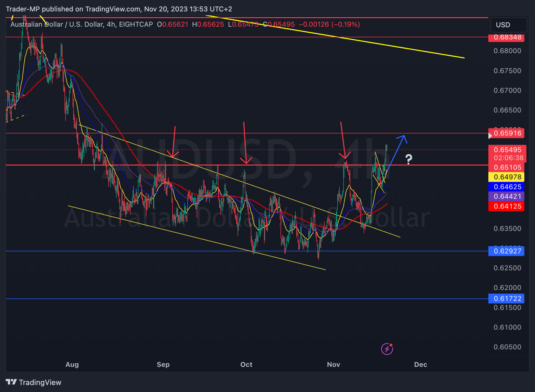This screenshot has height=392, width=535.
Task: Click the 0.61500 price axis value
Action: click(507, 308)
